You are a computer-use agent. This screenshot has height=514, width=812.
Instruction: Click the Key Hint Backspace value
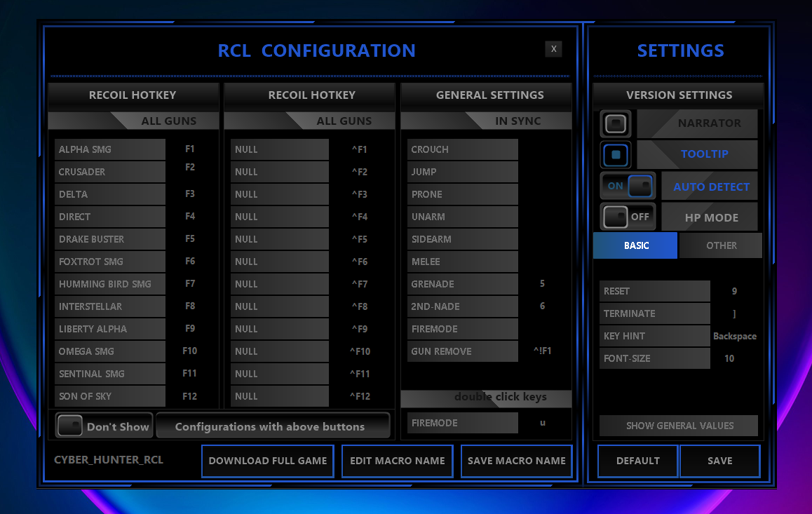click(734, 336)
